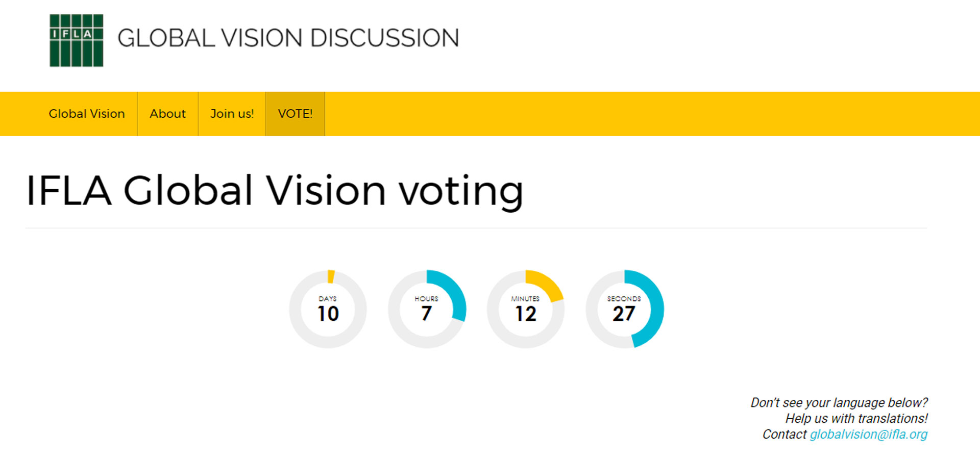Click the number 12 in minutes counter
The width and height of the screenshot is (980, 459).
pyautogui.click(x=526, y=314)
